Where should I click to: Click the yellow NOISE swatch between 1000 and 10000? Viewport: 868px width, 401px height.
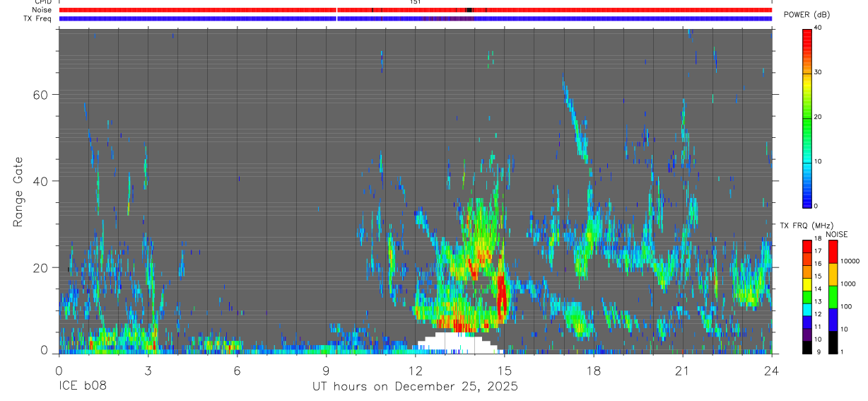(833, 274)
